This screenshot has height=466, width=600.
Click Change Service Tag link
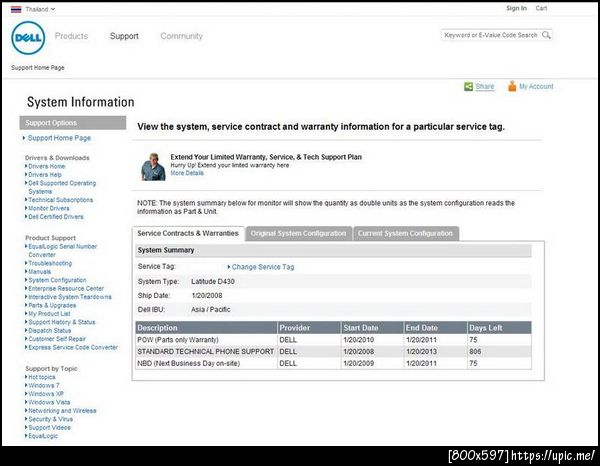(263, 267)
